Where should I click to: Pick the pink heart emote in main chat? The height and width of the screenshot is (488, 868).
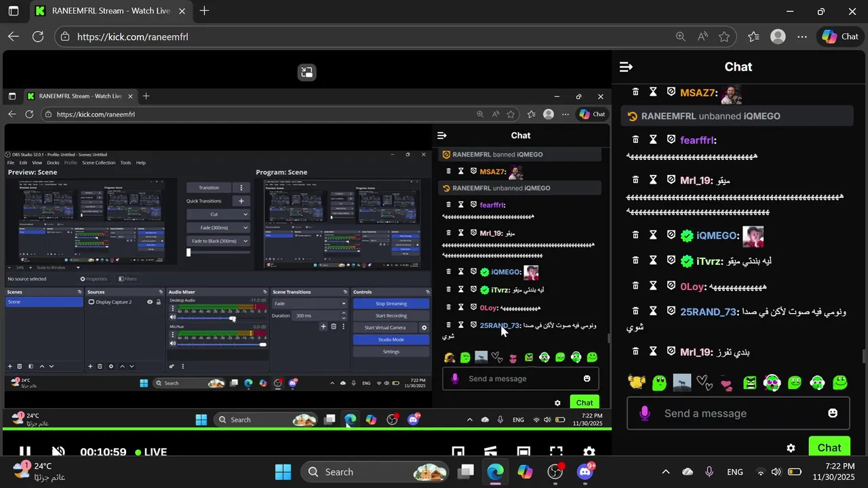point(726,384)
